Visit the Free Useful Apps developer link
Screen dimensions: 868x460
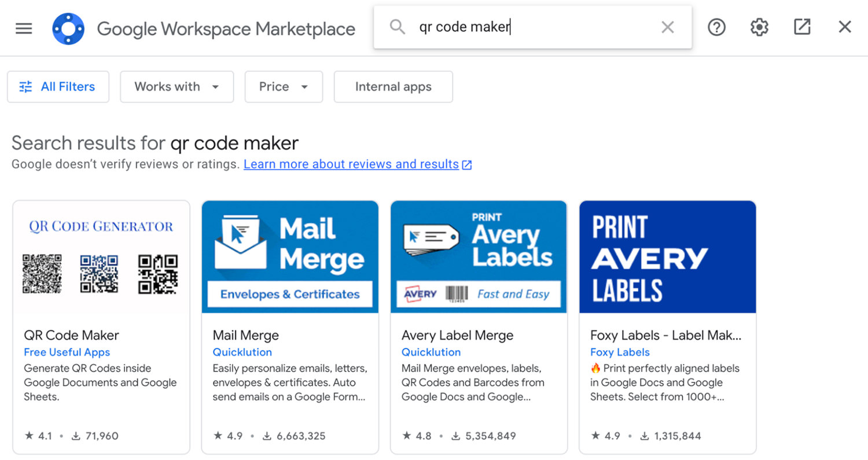tap(67, 352)
